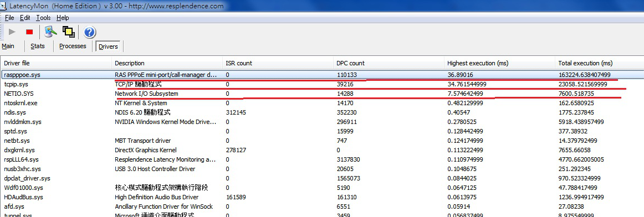Click DPC count value 1565073

(x=349, y=178)
